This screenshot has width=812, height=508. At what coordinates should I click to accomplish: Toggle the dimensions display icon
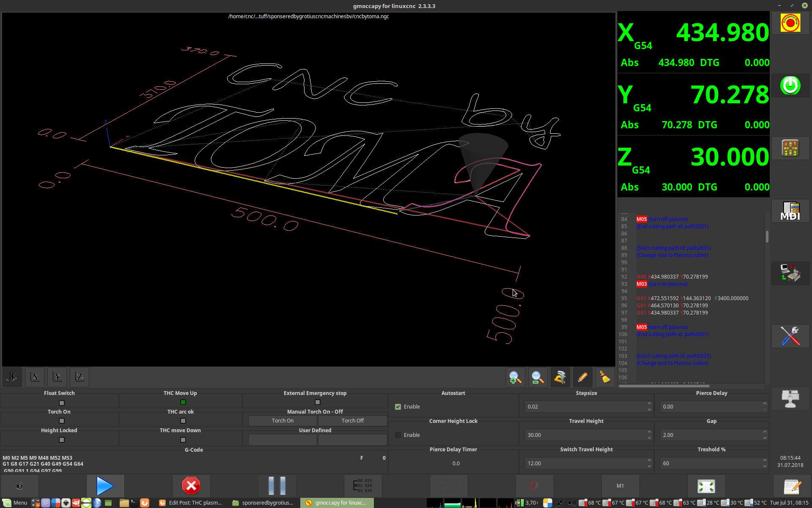coord(560,377)
